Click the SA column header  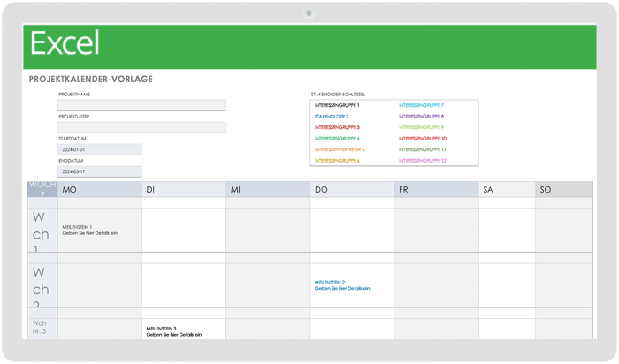[507, 190]
